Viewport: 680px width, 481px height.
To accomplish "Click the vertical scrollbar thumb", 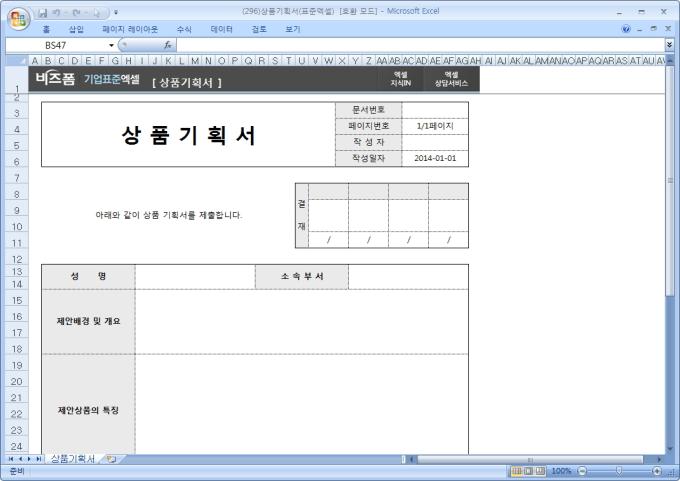I will (670, 180).
